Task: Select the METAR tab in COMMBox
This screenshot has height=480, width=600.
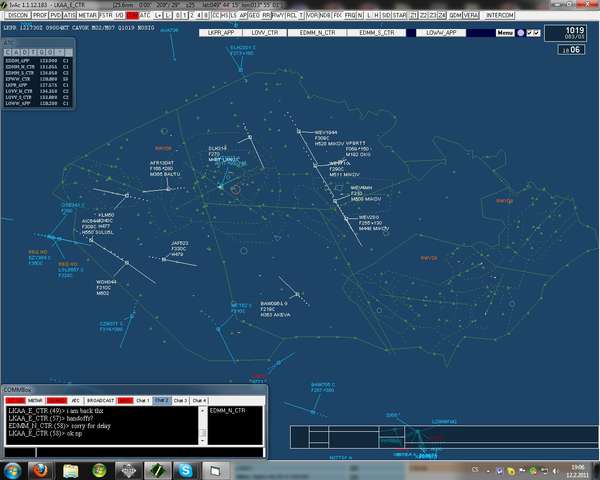Action: point(35,400)
